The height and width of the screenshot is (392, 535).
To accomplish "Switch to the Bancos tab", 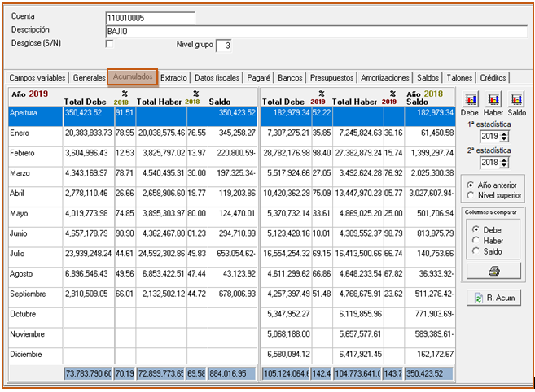I will [x=290, y=78].
